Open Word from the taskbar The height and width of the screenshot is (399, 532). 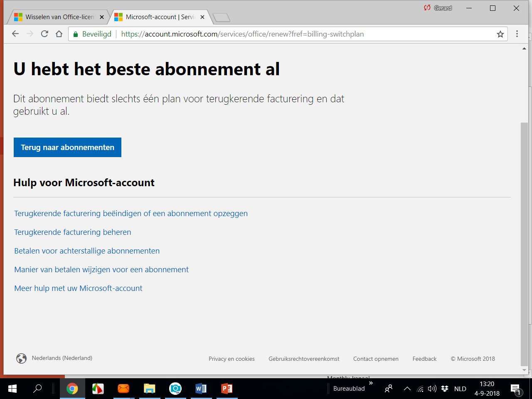click(x=201, y=389)
